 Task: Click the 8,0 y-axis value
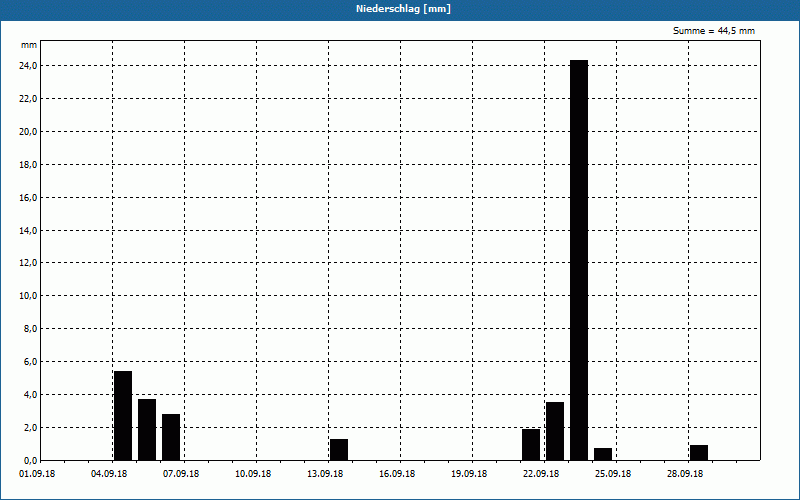[30, 329]
